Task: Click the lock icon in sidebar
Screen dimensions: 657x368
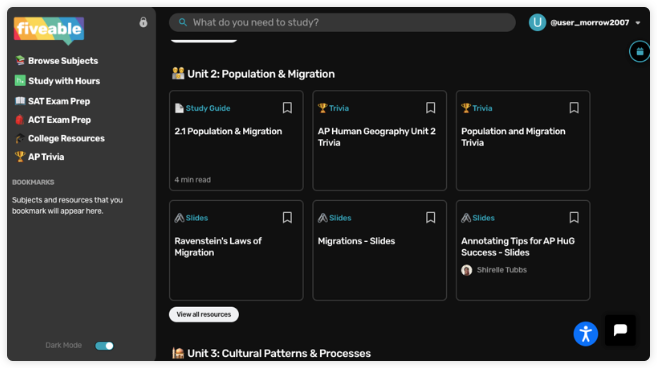Action: (143, 22)
